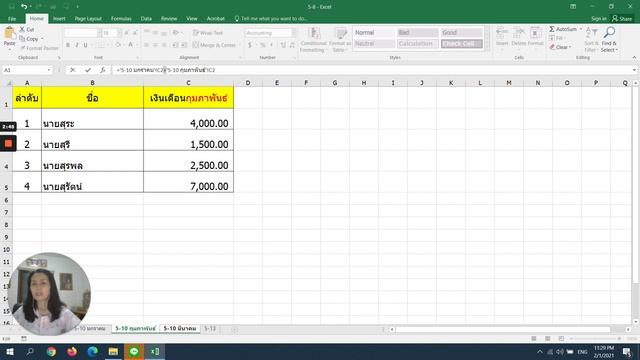The height and width of the screenshot is (360, 640).
Task: Open the Accounting number format dropdown
Action: point(293,33)
